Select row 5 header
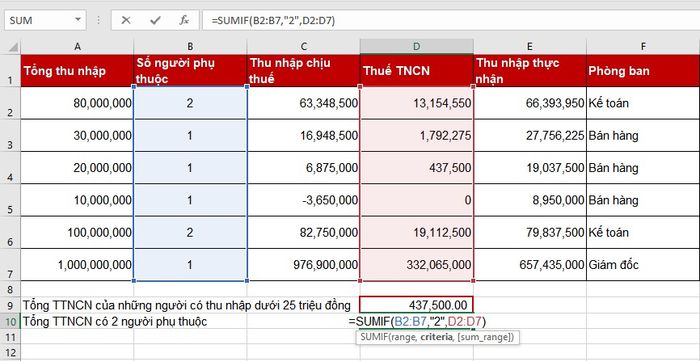The height and width of the screenshot is (361, 700). point(10,200)
